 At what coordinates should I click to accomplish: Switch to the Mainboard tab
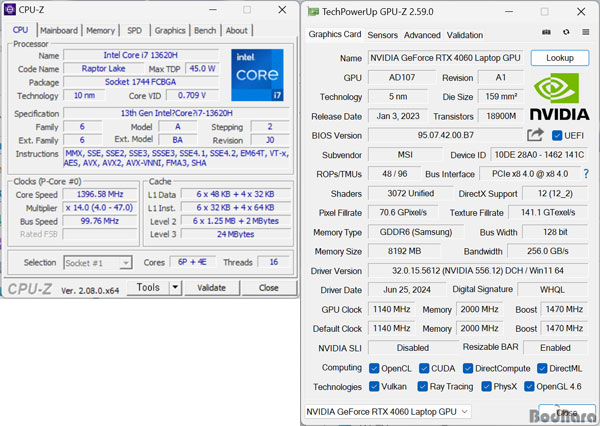(x=59, y=31)
